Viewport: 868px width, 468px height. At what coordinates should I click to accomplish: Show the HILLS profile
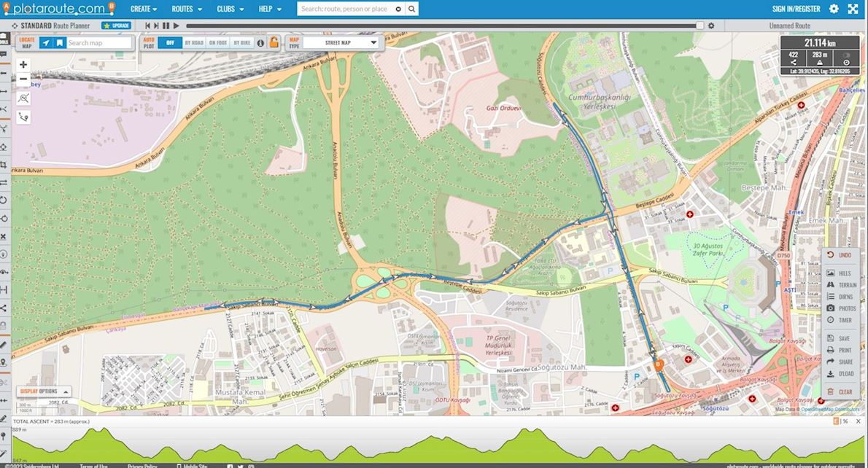840,273
